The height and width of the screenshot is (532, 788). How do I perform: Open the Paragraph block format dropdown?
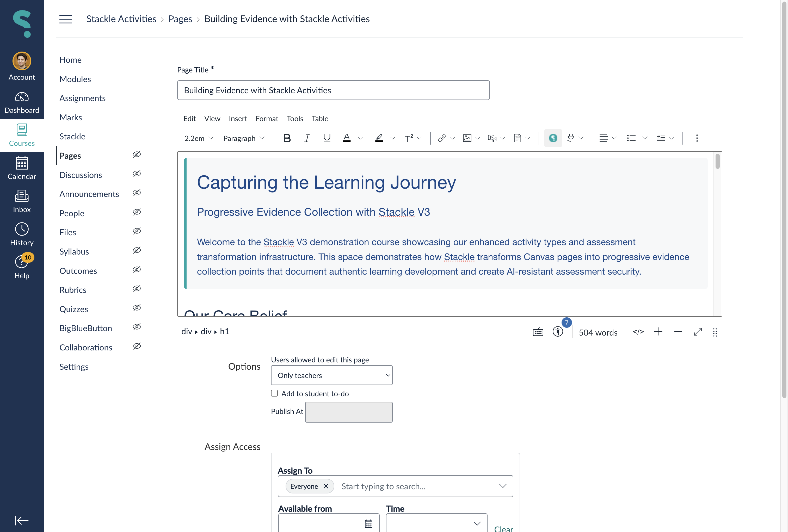point(244,138)
